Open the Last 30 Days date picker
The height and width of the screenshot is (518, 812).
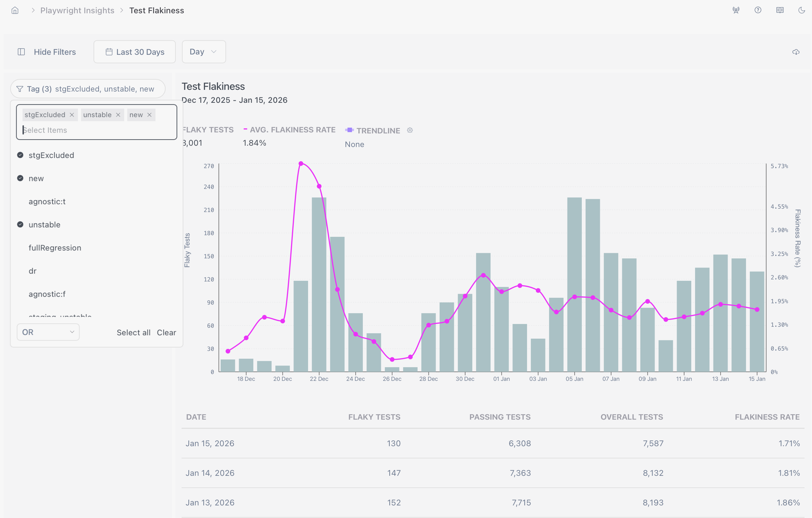pyautogui.click(x=135, y=52)
